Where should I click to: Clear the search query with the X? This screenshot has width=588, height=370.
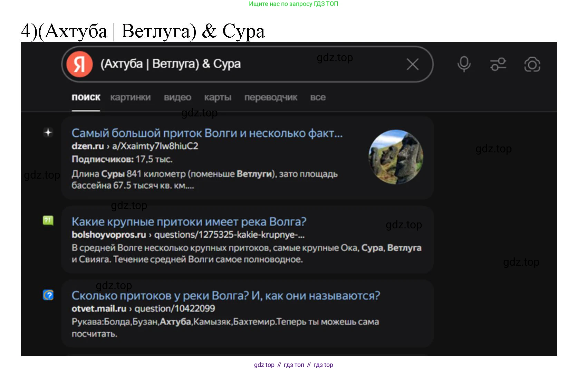[413, 64]
